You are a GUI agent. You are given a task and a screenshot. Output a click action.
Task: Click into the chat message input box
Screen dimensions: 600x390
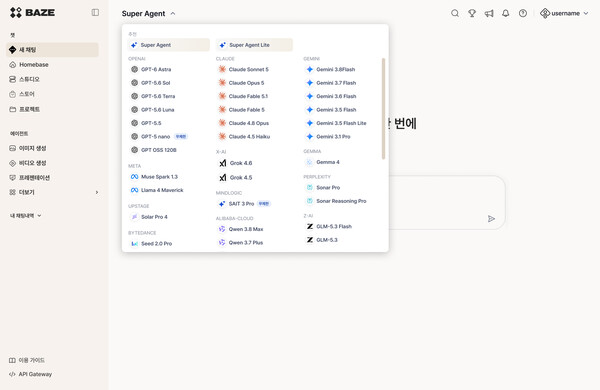[447, 203]
